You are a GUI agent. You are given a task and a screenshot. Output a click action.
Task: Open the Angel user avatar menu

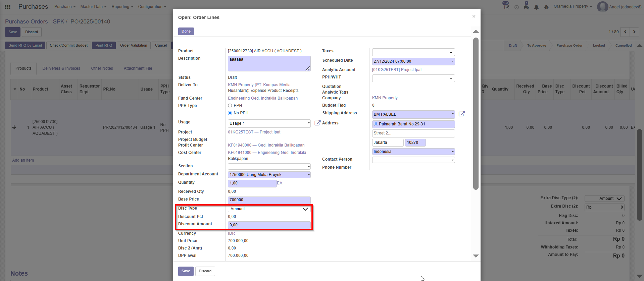pyautogui.click(x=620, y=7)
